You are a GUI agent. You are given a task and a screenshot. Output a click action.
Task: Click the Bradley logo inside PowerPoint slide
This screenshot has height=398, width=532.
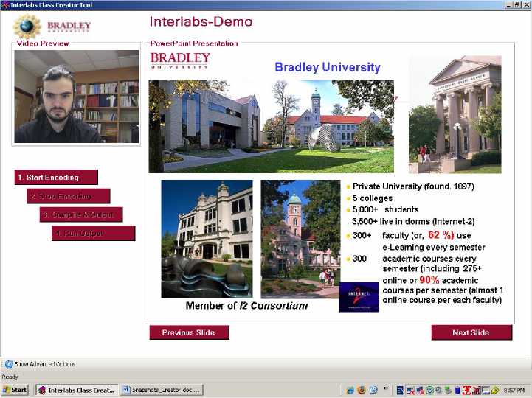tap(180, 60)
